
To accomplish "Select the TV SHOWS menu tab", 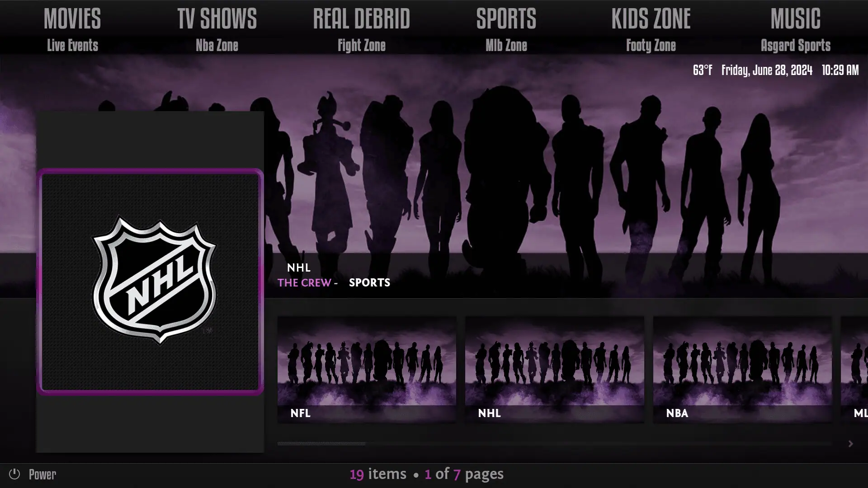I will [x=217, y=18].
